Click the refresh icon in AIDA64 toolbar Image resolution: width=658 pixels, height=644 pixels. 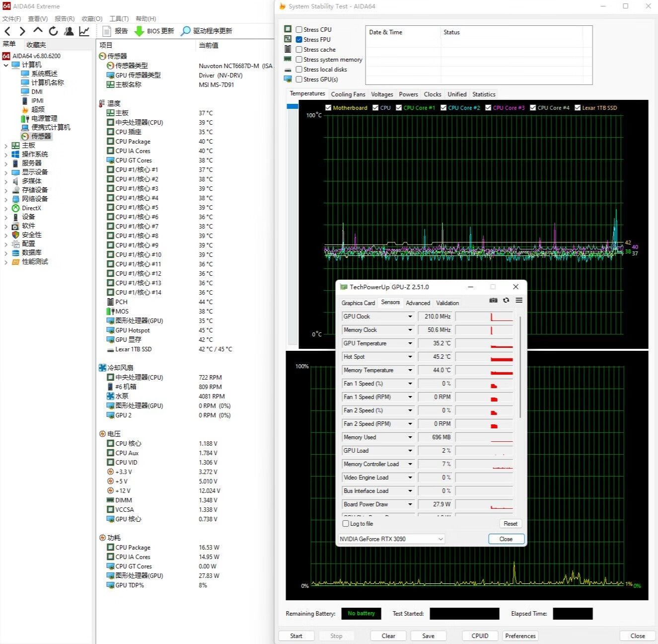[53, 31]
